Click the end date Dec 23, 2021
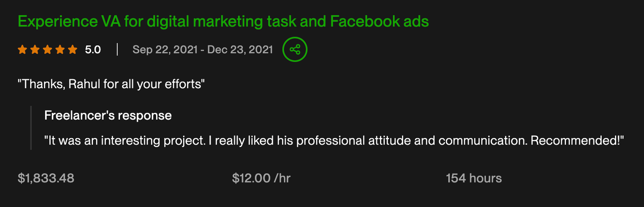This screenshot has height=207, width=644. [240, 50]
